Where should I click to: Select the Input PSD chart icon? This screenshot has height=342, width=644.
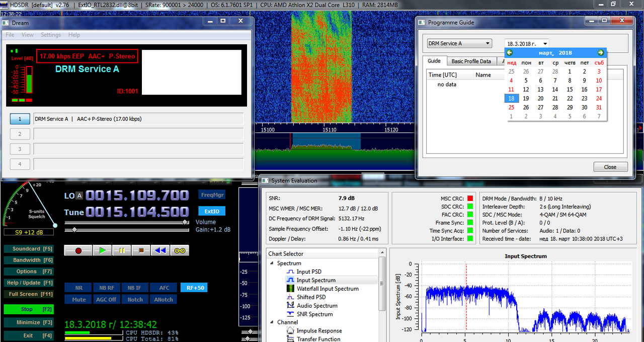[x=290, y=271]
